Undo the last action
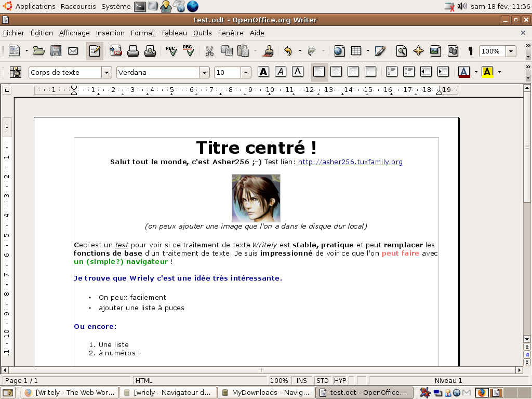This screenshot has width=532, height=399. (288, 51)
